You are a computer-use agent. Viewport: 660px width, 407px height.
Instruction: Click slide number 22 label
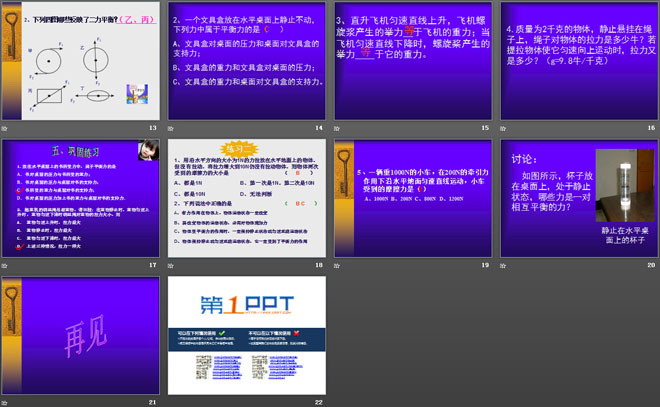(319, 402)
